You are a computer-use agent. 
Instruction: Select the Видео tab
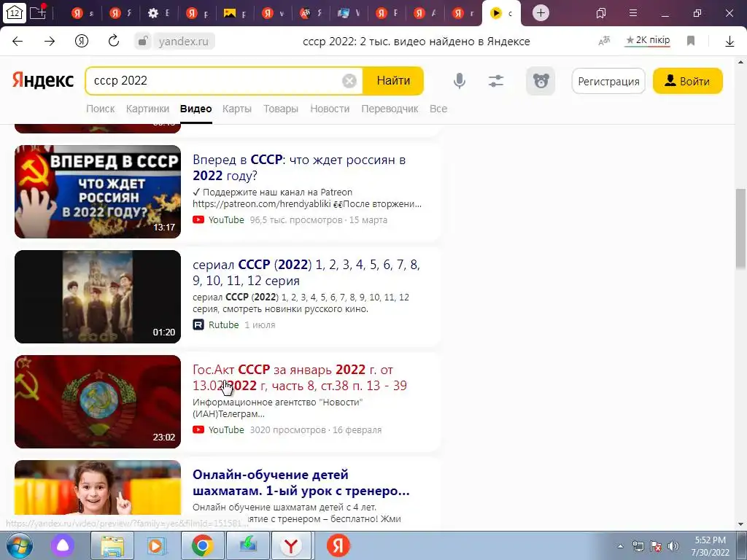(x=196, y=109)
